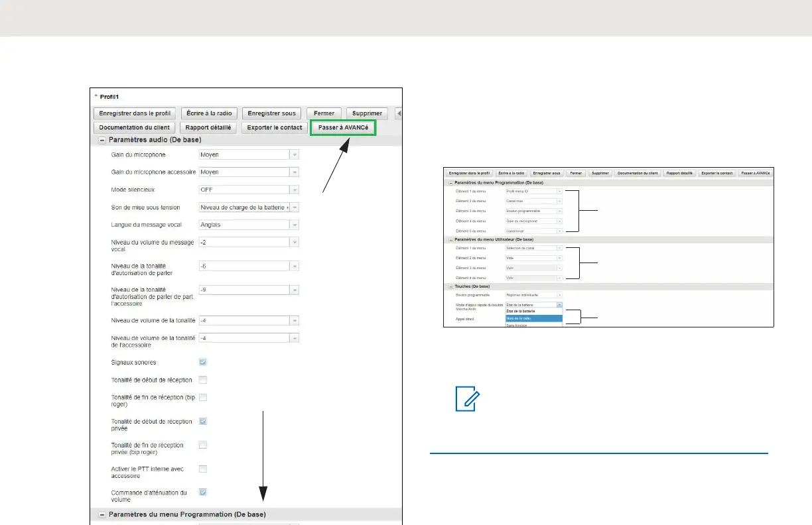
Task: Toggle the Signaux sonores checkbox
Action: [x=203, y=362]
